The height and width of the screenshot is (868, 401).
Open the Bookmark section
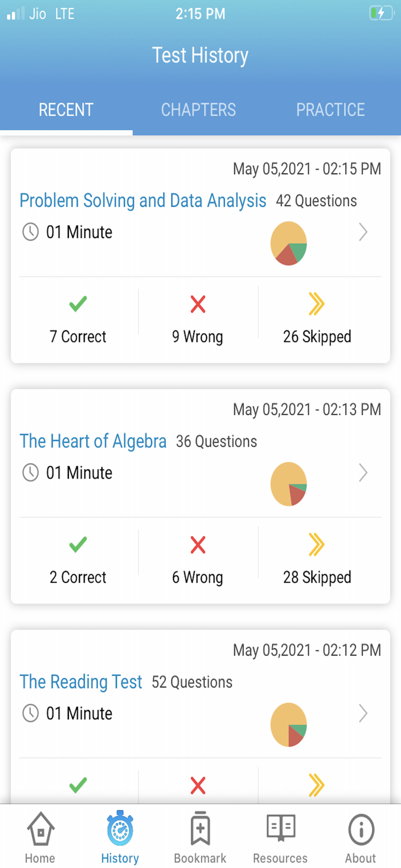(x=200, y=829)
